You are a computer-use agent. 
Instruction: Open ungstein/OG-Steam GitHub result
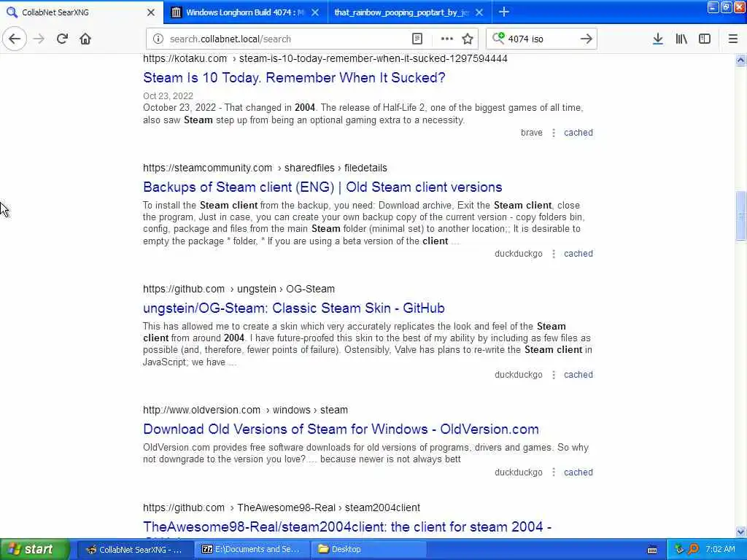point(293,308)
